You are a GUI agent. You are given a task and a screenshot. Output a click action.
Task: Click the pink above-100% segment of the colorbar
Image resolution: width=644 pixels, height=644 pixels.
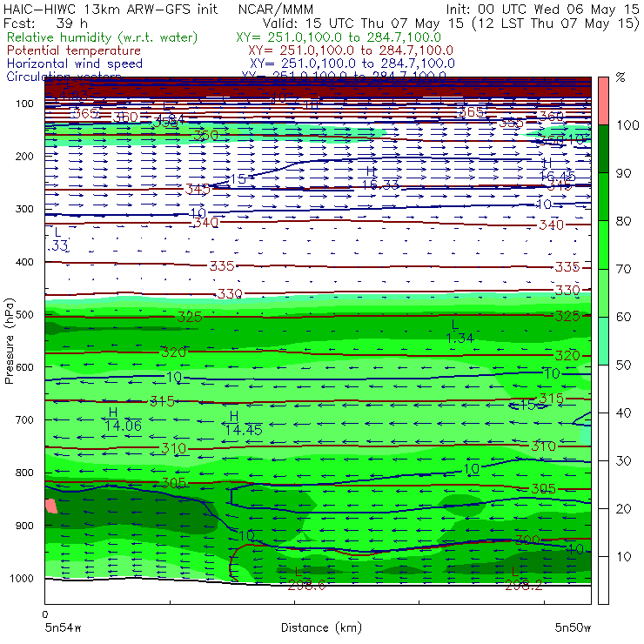coord(603,101)
